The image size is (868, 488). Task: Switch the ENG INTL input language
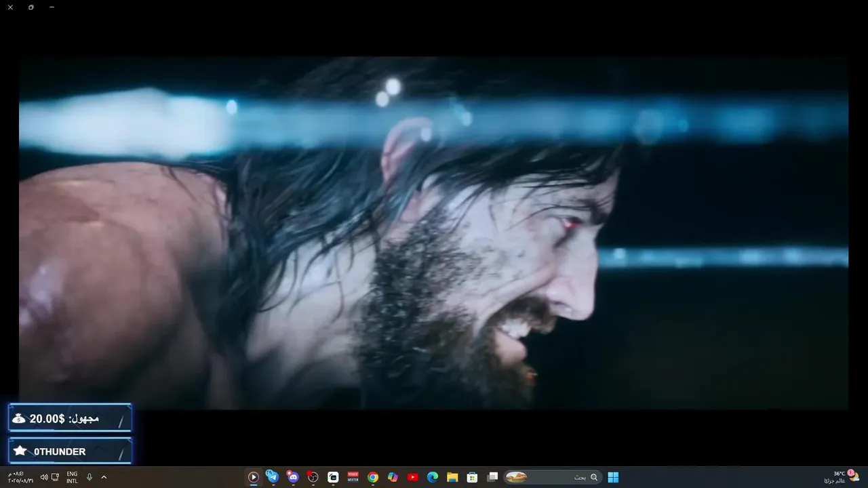point(72,477)
